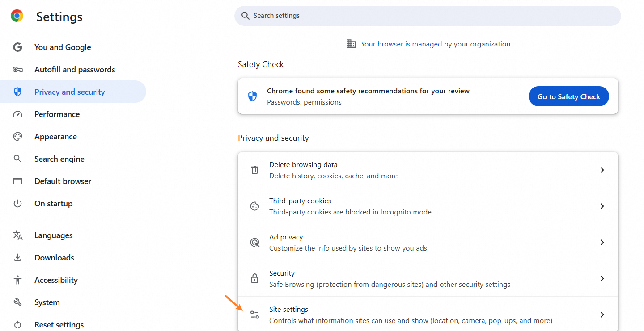Click the Delete browsing data trash icon
This screenshot has height=331, width=644.
[x=254, y=170]
